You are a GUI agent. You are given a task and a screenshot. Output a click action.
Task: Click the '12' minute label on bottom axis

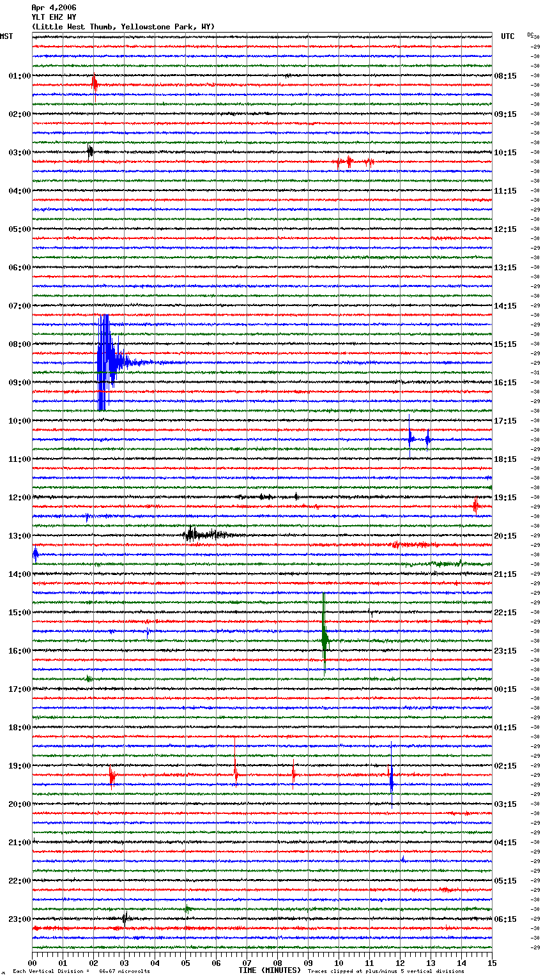click(x=400, y=963)
